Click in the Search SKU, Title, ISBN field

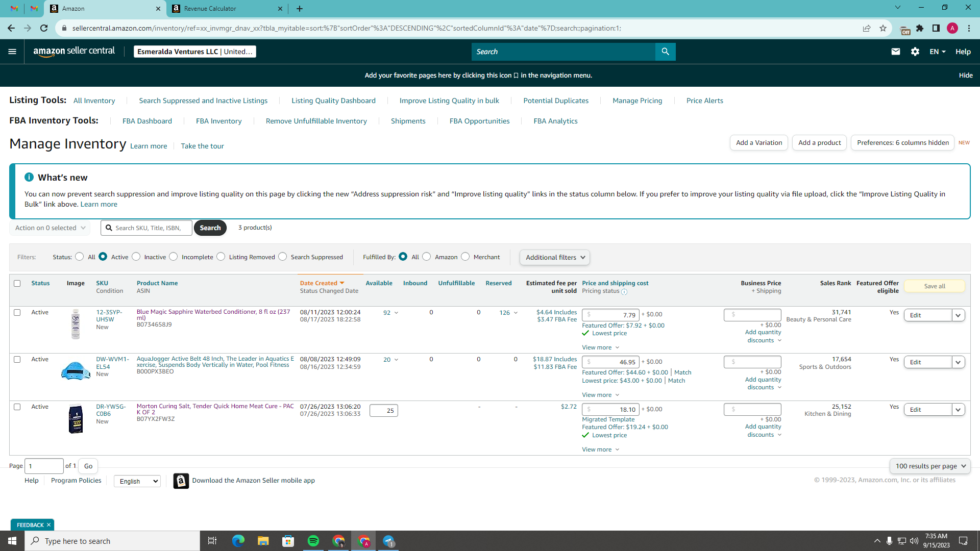coord(146,228)
